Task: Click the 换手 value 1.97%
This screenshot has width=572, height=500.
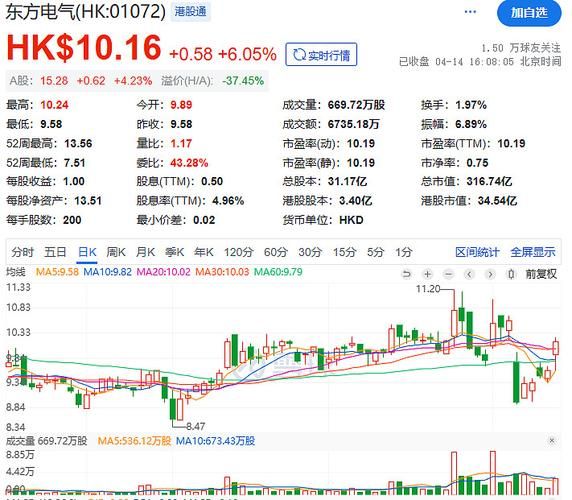Action: click(471, 105)
